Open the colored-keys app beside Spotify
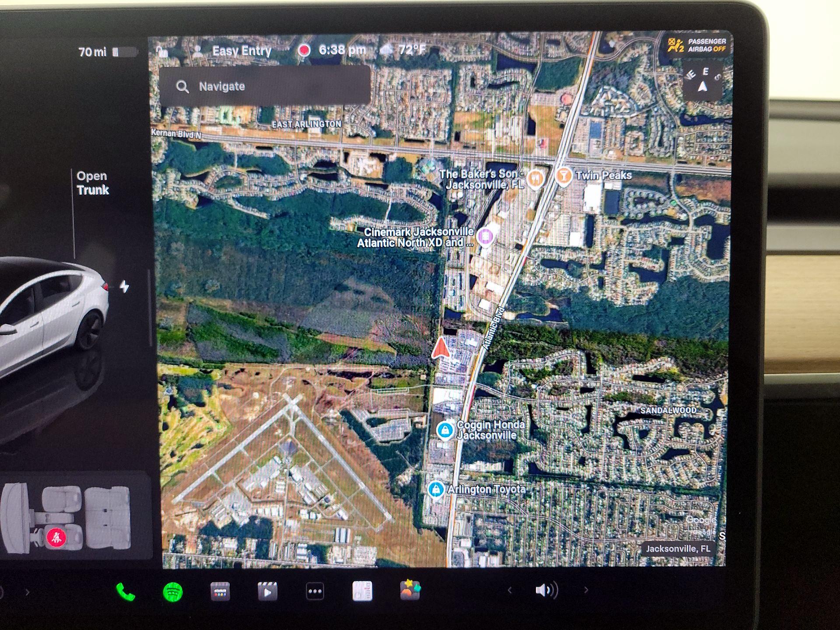 (x=220, y=592)
